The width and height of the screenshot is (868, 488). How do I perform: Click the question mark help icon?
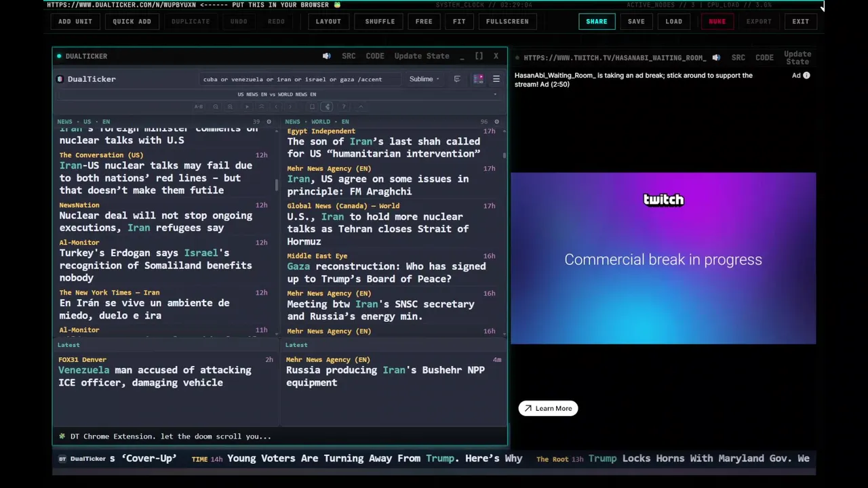[344, 106]
